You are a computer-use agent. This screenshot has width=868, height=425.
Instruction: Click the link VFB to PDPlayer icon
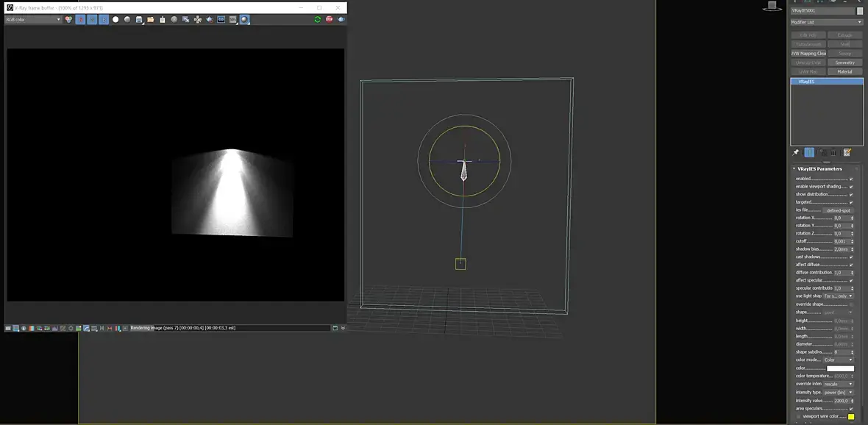pyautogui.click(x=221, y=19)
